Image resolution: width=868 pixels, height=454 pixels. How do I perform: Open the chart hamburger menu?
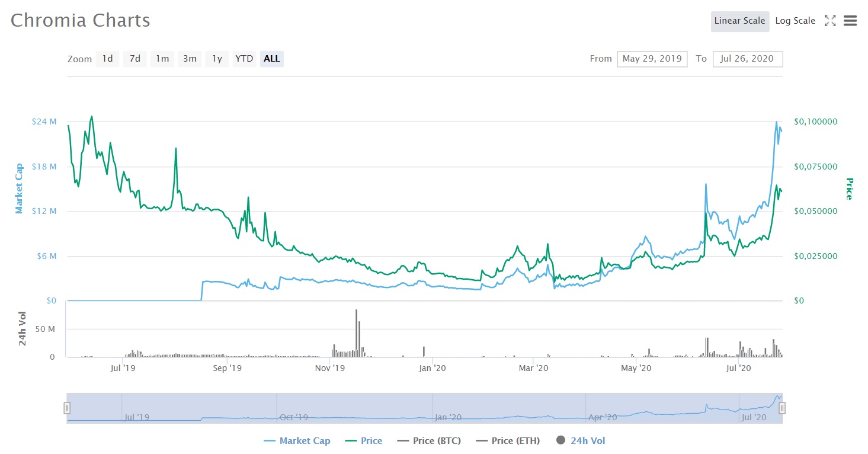coord(850,21)
